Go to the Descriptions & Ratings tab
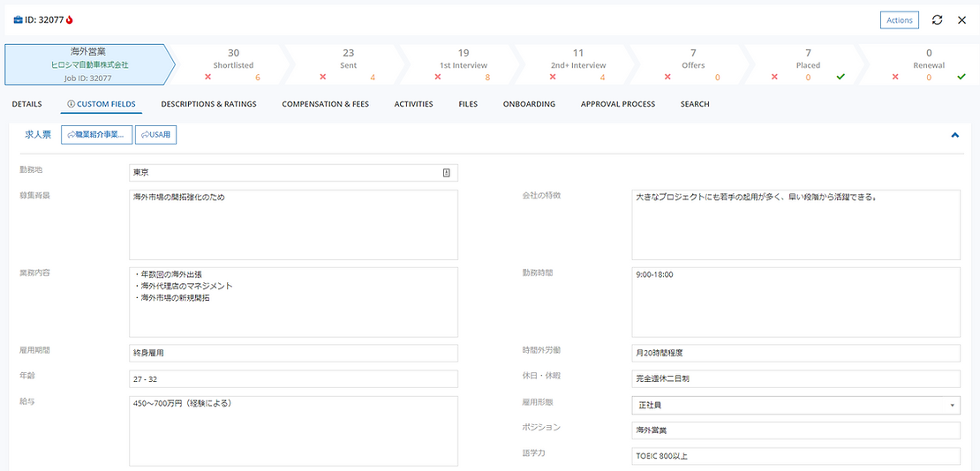This screenshot has height=471, width=980. (208, 104)
